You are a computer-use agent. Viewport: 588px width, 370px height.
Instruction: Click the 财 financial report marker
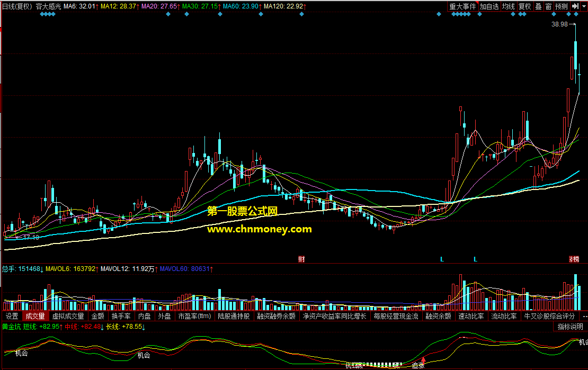[x=301, y=259]
